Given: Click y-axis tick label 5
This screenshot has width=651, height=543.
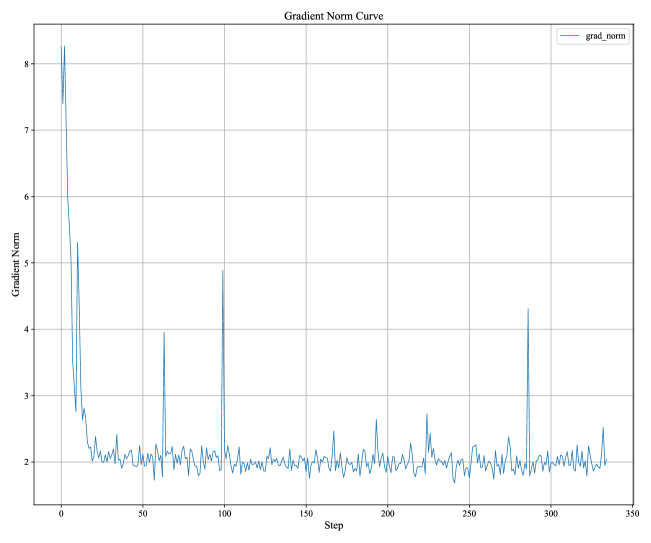Looking at the screenshot, I should (27, 263).
